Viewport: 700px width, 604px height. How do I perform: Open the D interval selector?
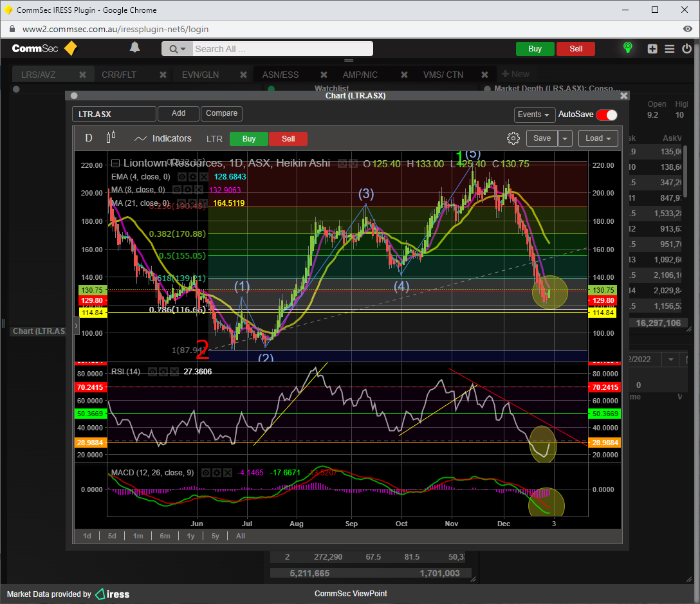(x=89, y=138)
